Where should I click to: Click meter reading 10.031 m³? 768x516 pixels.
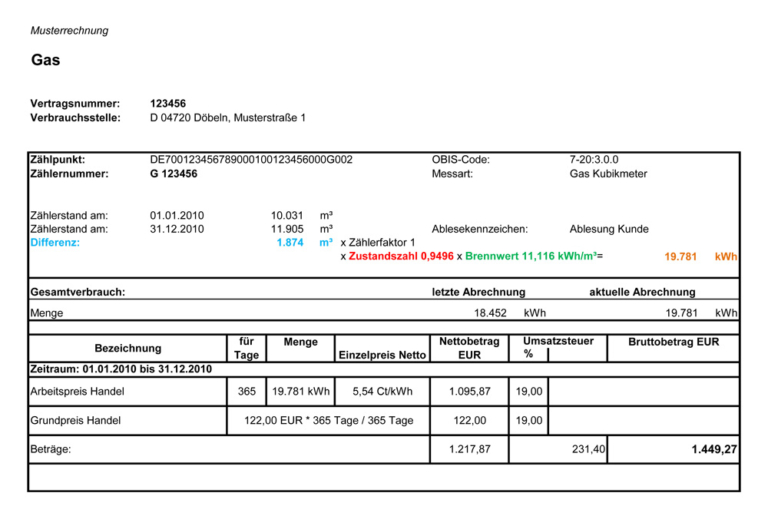[302, 215]
